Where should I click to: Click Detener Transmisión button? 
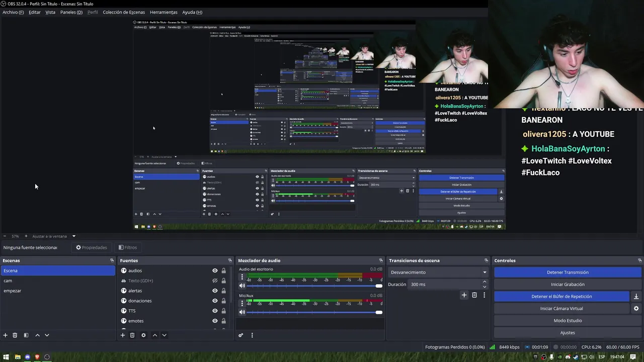pos(568,273)
